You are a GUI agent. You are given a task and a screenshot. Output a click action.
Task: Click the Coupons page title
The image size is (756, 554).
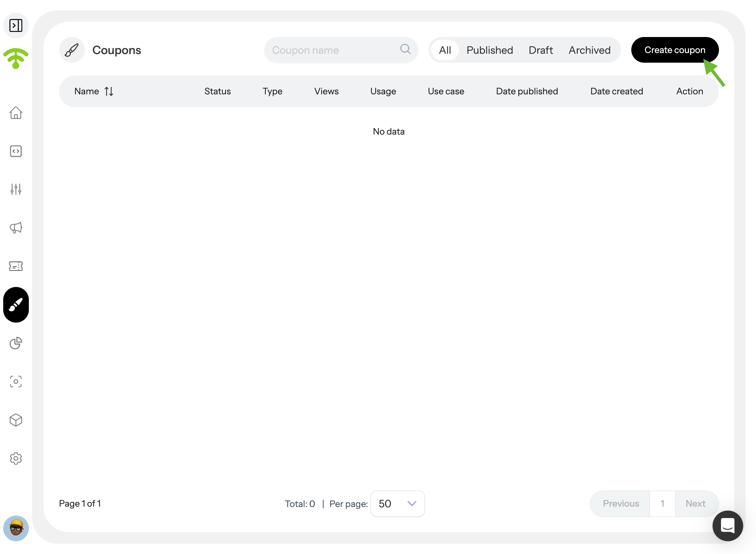tap(116, 50)
